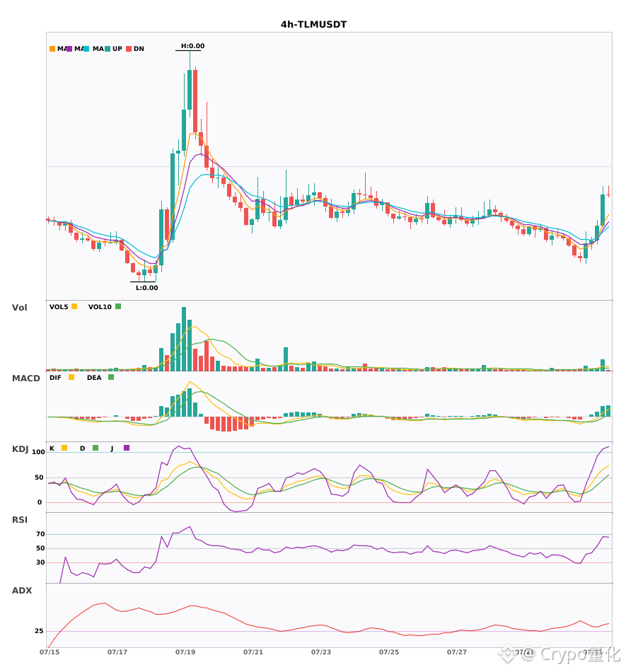The image size is (626, 672).
Task: Click the H:0.00 high price label
Action: (193, 46)
